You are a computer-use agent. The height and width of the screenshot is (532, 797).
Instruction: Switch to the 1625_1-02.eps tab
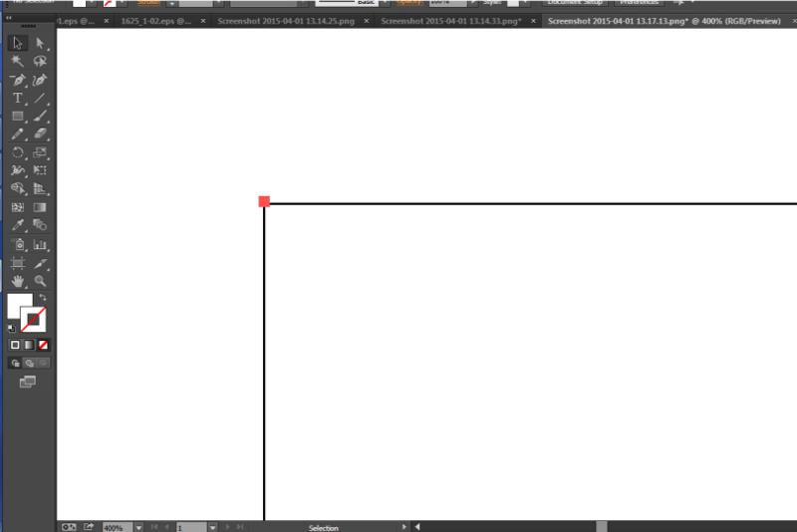pos(156,21)
